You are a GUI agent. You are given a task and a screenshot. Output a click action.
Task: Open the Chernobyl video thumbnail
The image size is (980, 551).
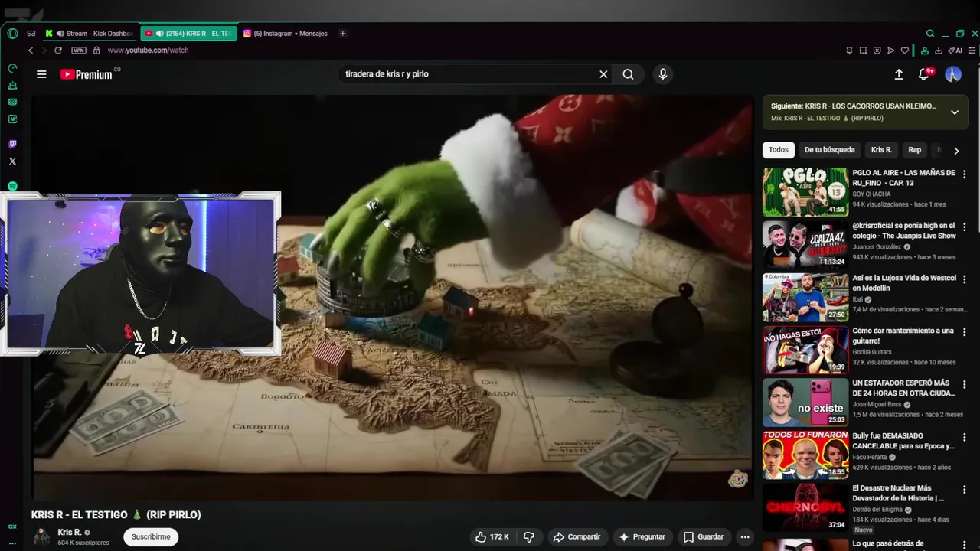[x=805, y=507]
